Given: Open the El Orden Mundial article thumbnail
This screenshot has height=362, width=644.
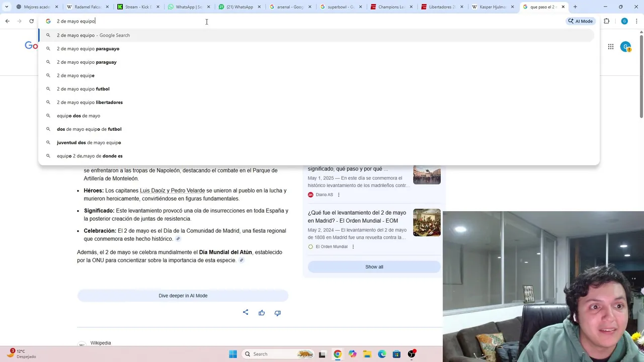Looking at the screenshot, I should [x=427, y=222].
